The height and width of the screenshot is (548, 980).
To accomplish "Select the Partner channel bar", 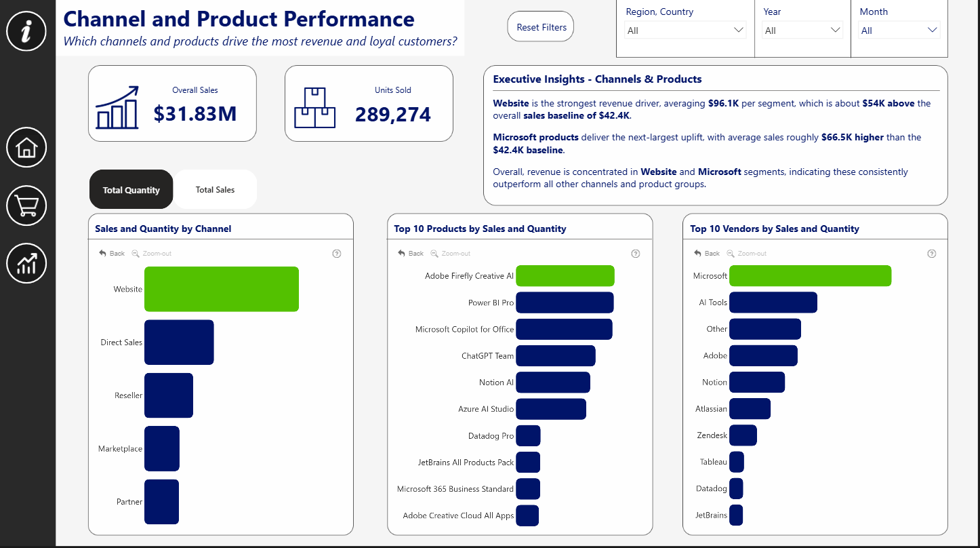I will [x=162, y=502].
